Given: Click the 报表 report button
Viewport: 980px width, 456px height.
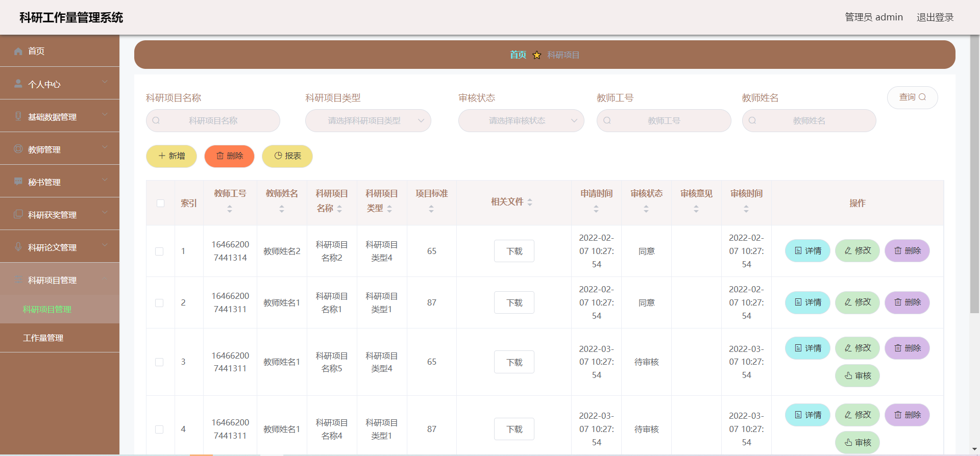Looking at the screenshot, I should click(x=287, y=156).
